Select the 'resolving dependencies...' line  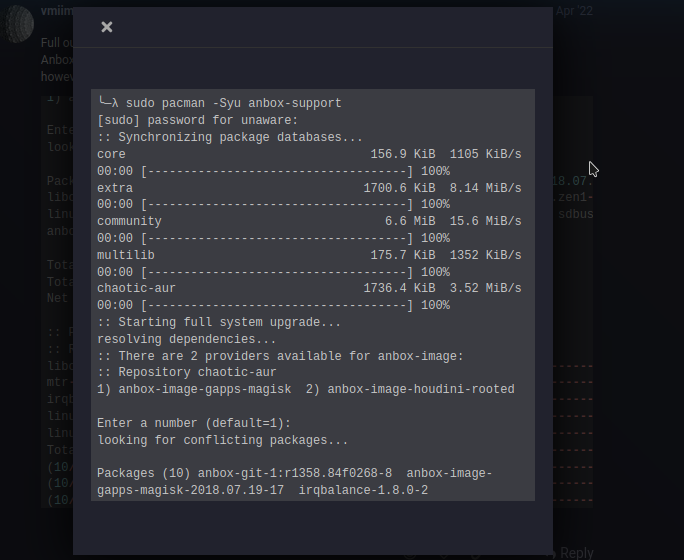tap(187, 339)
